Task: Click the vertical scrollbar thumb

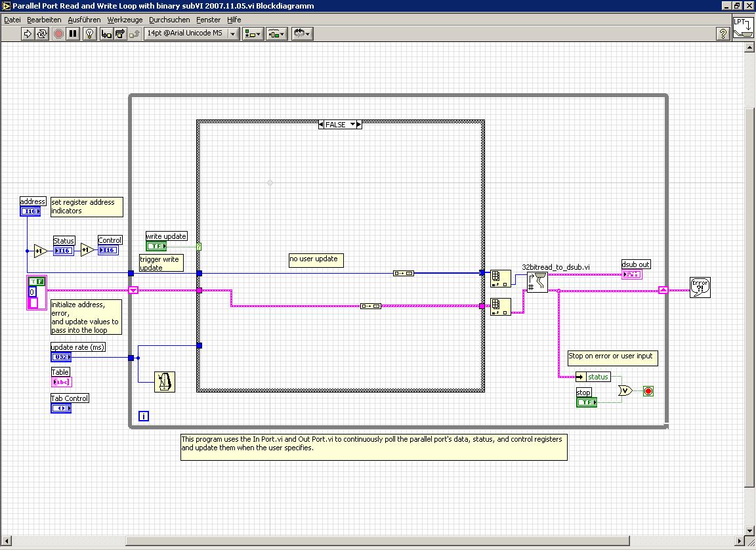Action: click(749, 297)
